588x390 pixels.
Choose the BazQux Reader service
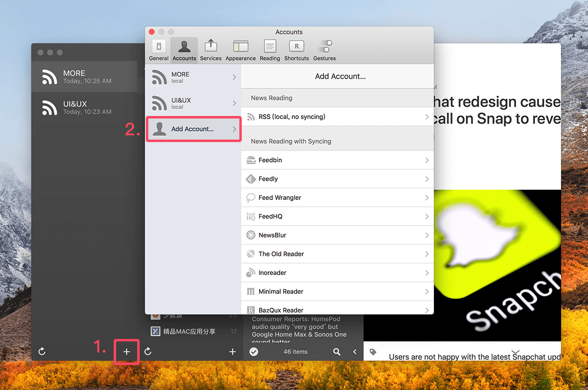pos(338,308)
